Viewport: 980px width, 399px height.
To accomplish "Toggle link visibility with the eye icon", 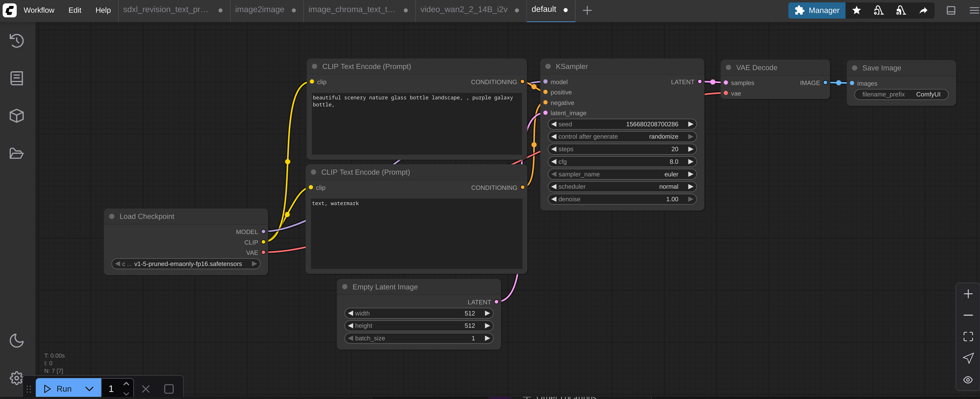I will pos(968,380).
